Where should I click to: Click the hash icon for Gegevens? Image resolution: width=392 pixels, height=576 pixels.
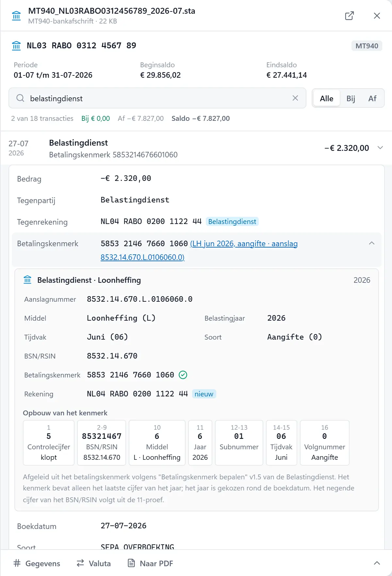point(17,563)
